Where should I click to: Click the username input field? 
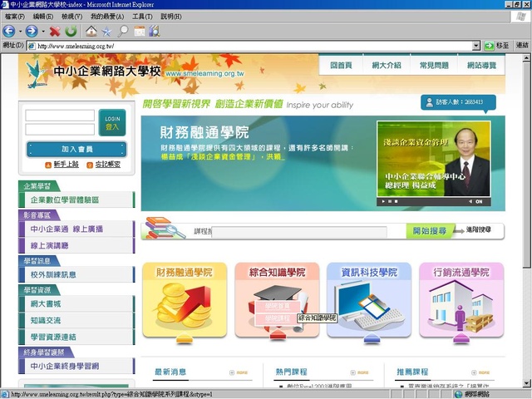(x=60, y=116)
